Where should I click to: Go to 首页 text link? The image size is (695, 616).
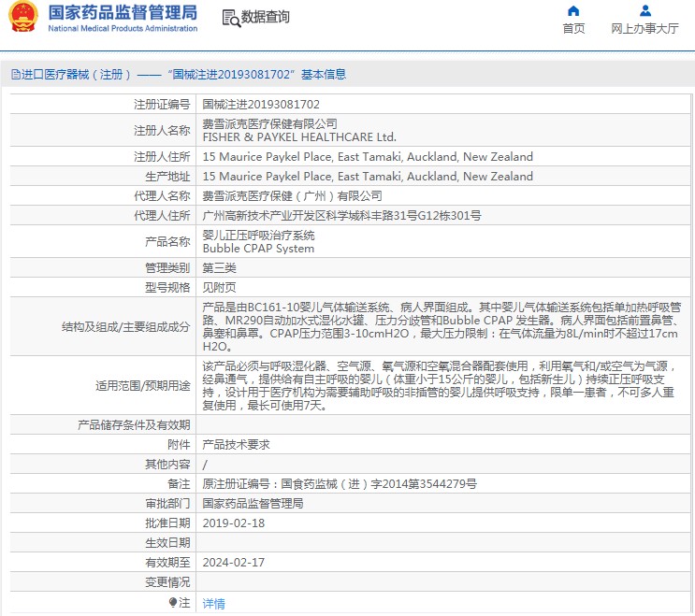[573, 29]
